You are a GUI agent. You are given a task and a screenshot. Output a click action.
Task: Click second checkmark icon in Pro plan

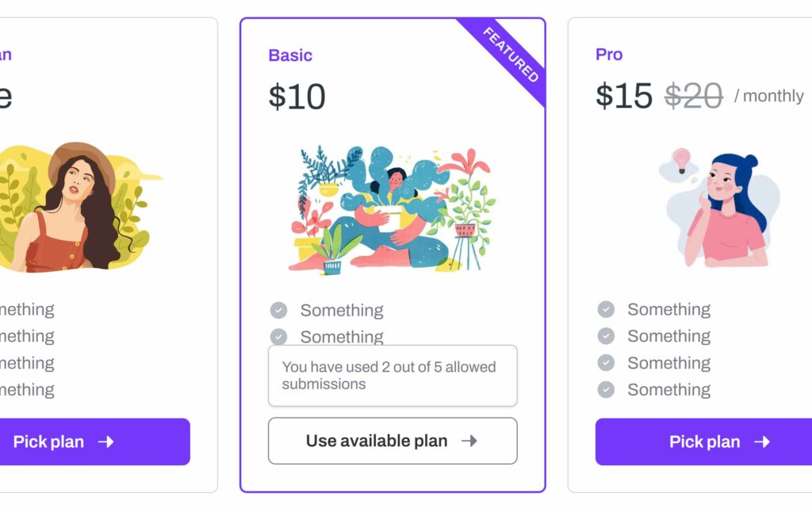coord(606,336)
